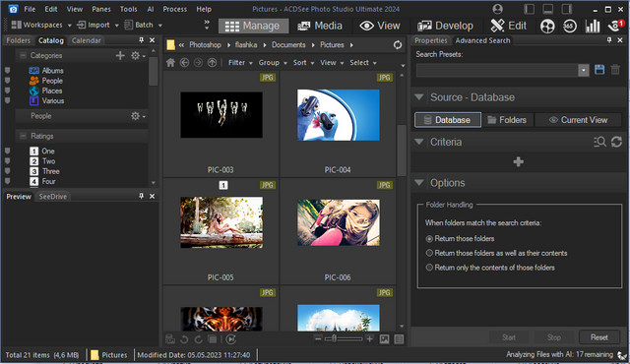
Task: Toggle the Current View source button
Action: [578, 120]
